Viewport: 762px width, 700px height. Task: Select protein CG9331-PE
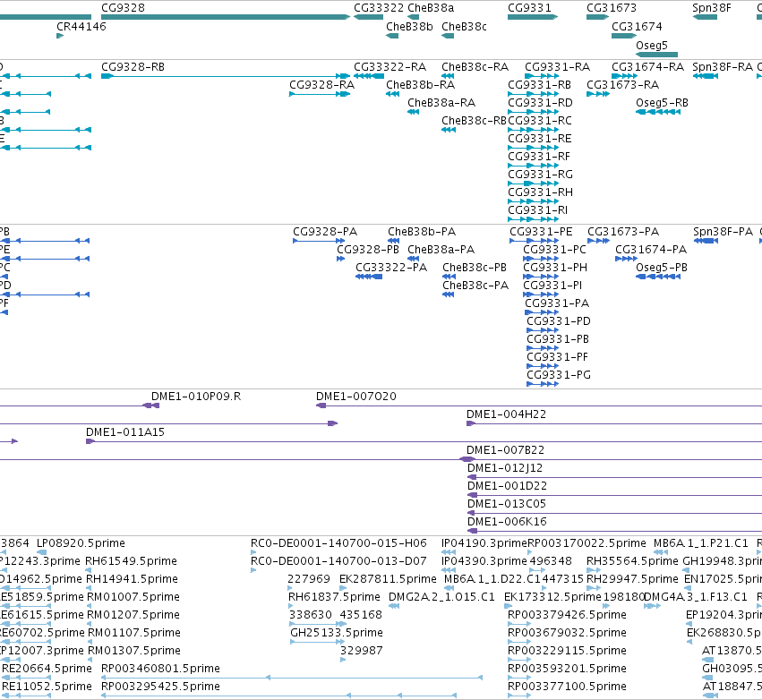[534, 241]
